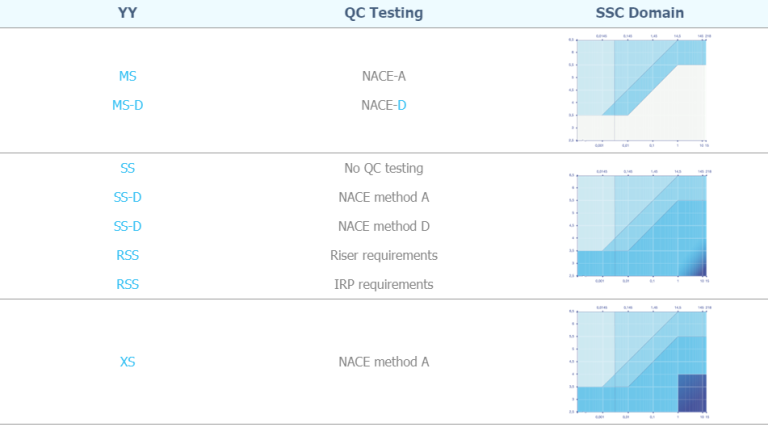Screen dimensions: 768x427
Task: Click the NACE-A testing entry
Action: [x=384, y=76]
